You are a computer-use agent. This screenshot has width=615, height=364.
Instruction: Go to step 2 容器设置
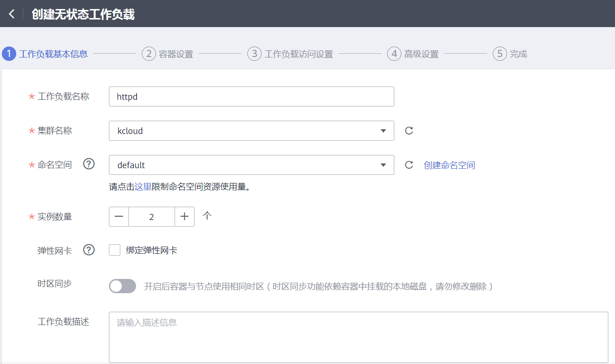click(x=167, y=54)
